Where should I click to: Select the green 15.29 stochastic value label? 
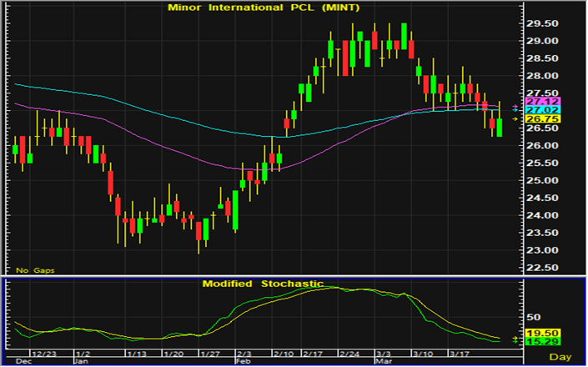(543, 341)
